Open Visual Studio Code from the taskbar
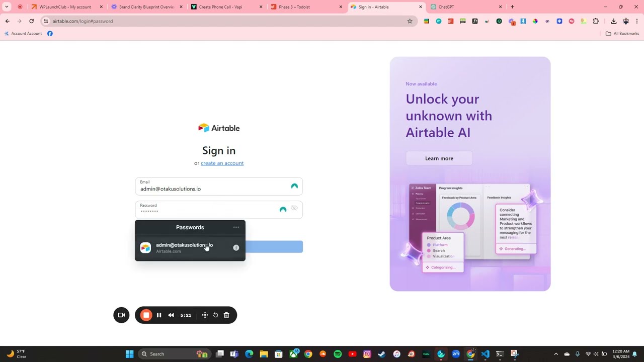The image size is (644, 362). pyautogui.click(x=485, y=354)
